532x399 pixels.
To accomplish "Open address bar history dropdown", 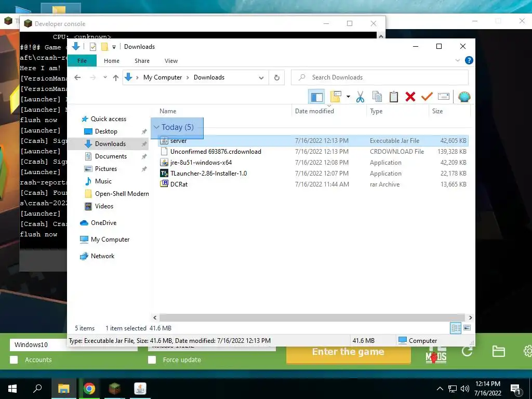I will [261, 78].
